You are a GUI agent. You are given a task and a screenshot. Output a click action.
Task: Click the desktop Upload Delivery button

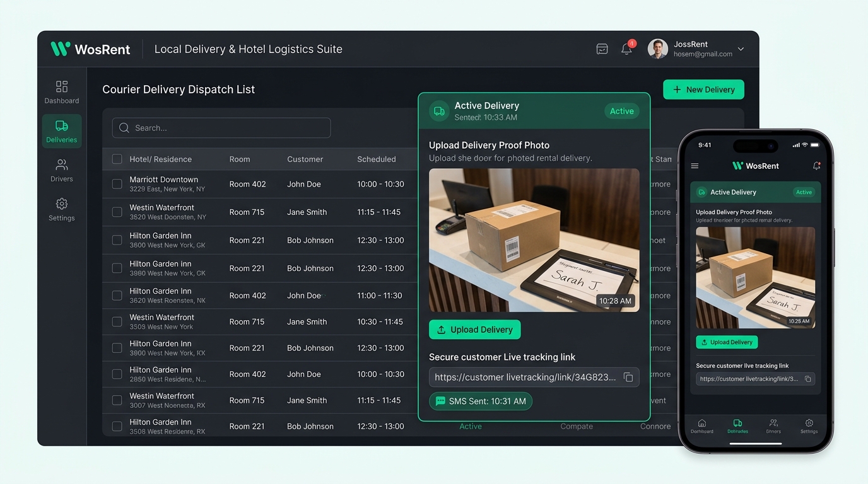(x=475, y=330)
